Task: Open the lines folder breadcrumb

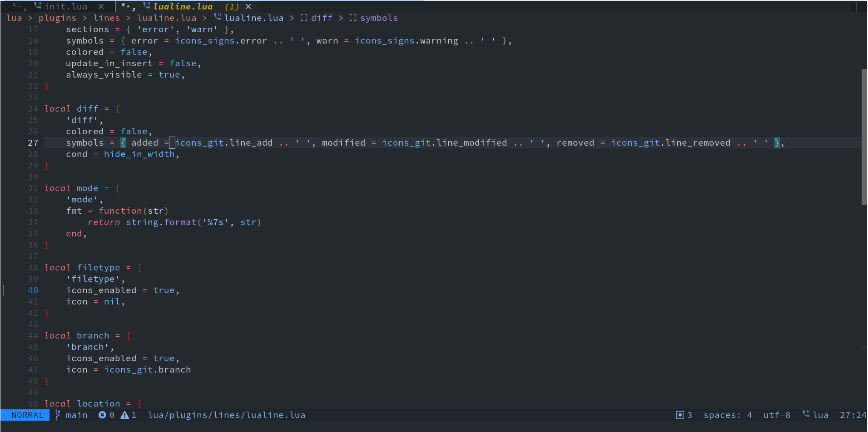Action: pos(107,18)
